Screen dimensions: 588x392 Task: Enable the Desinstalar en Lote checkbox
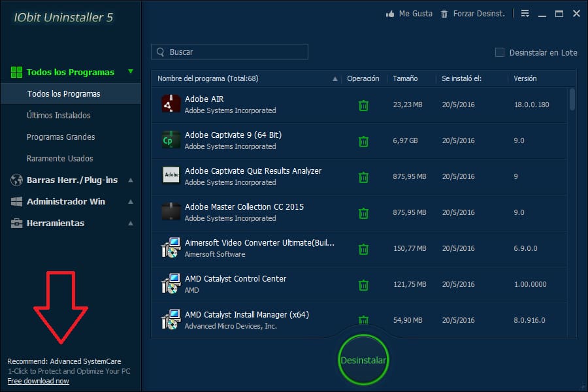[x=500, y=52]
